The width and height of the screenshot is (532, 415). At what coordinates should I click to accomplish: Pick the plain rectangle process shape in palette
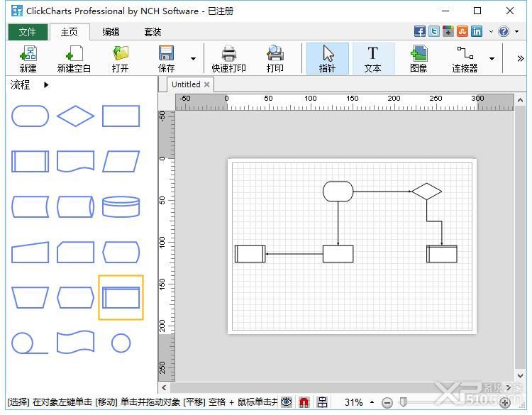121,116
